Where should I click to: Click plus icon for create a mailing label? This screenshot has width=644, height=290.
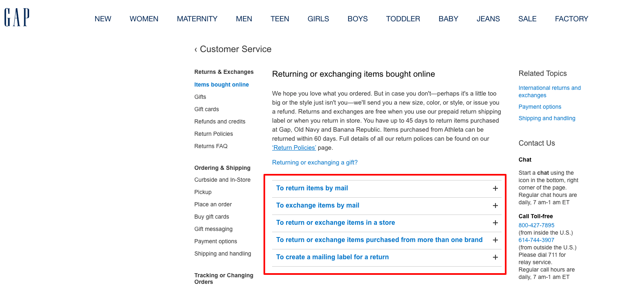click(x=495, y=257)
